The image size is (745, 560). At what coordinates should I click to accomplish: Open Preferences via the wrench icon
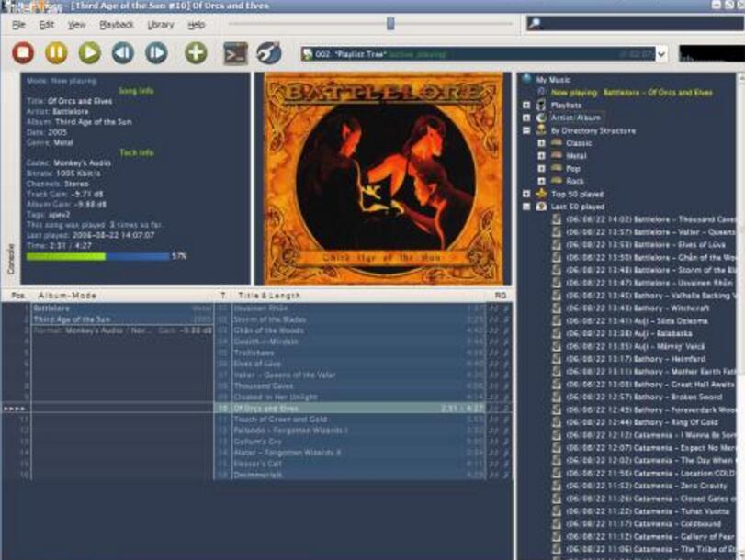click(x=269, y=52)
